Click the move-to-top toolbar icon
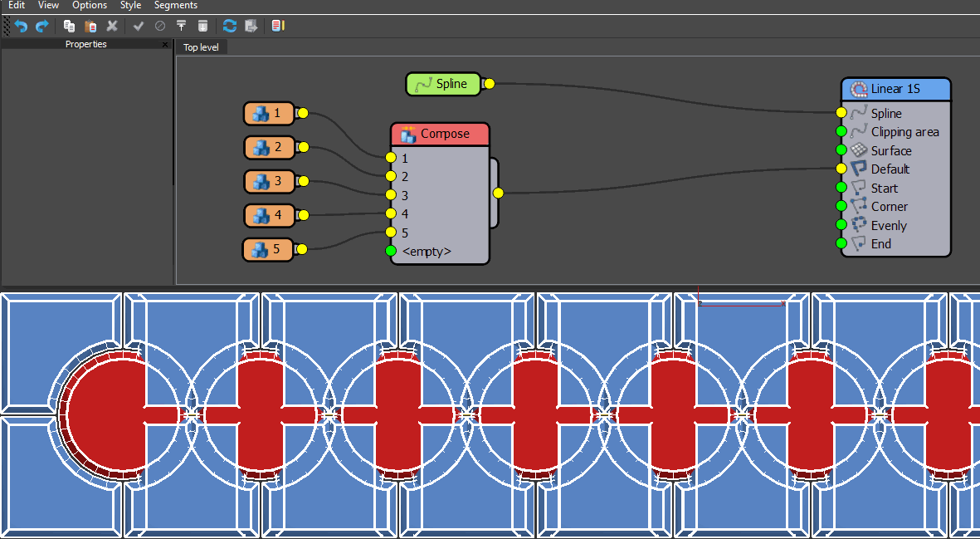This screenshot has width=980, height=539. (x=181, y=27)
